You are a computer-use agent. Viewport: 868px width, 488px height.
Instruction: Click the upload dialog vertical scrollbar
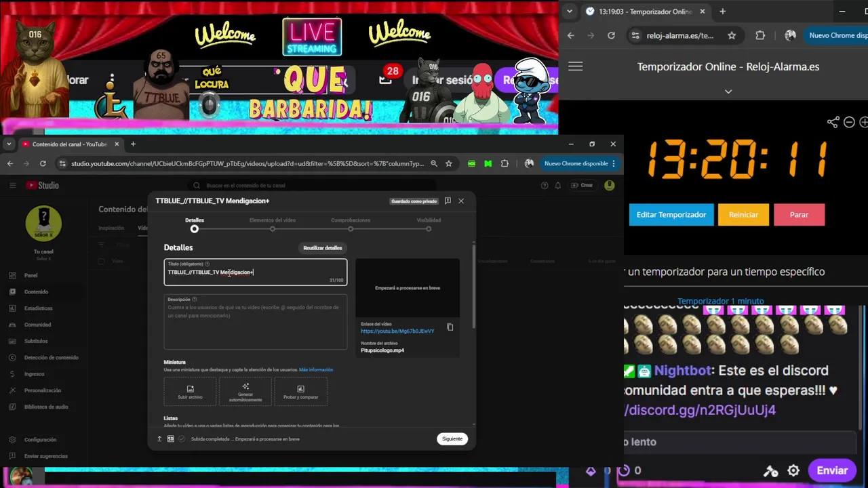473,288
